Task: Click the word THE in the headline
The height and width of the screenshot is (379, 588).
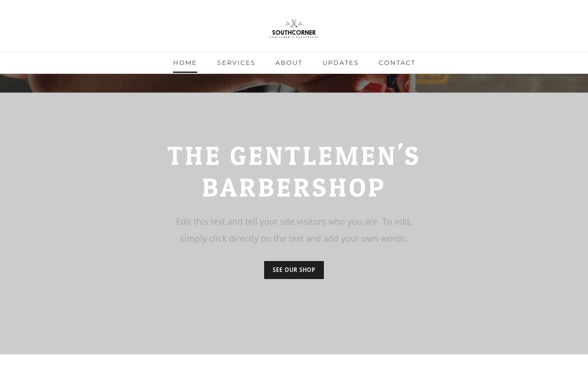Action: (194, 156)
